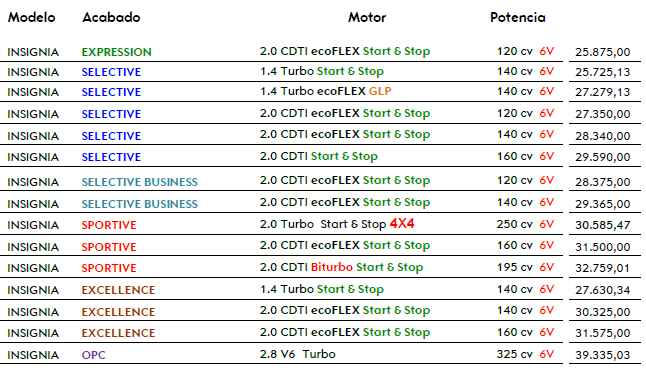
Task: Click the 2.8 V6 Turbo engine text
Action: 297,354
